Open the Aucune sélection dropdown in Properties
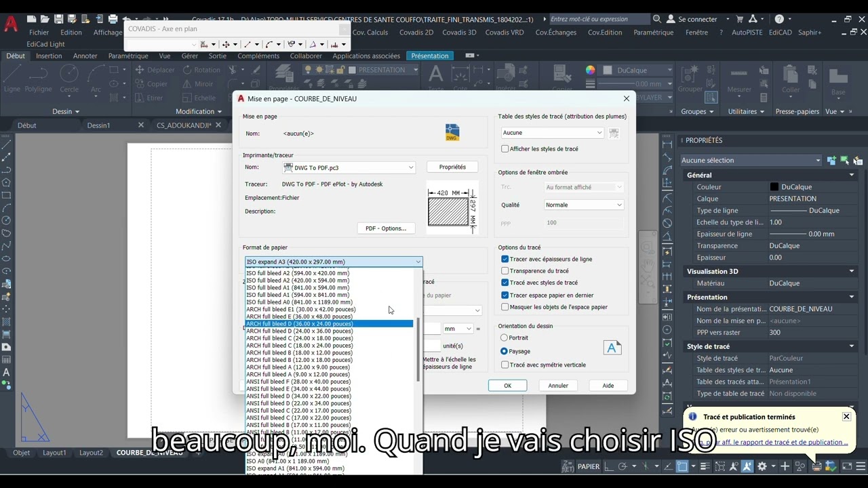Image resolution: width=868 pixels, height=488 pixels. (x=751, y=161)
